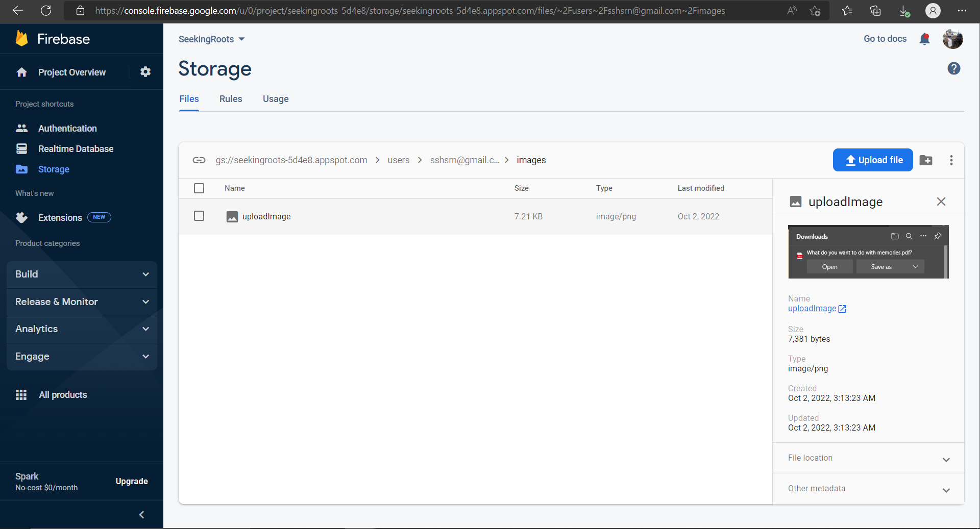
Task: Open uploadImage in new tab icon
Action: coord(842,309)
